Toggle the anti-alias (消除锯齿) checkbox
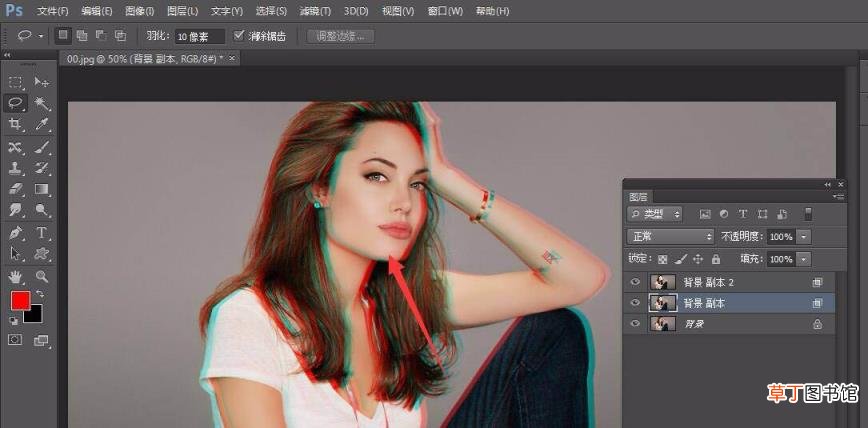Viewport: 868px width, 428px height. point(239,36)
